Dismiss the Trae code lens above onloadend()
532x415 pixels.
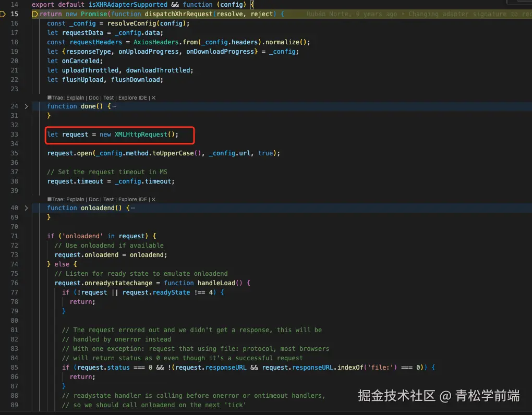coord(153,199)
